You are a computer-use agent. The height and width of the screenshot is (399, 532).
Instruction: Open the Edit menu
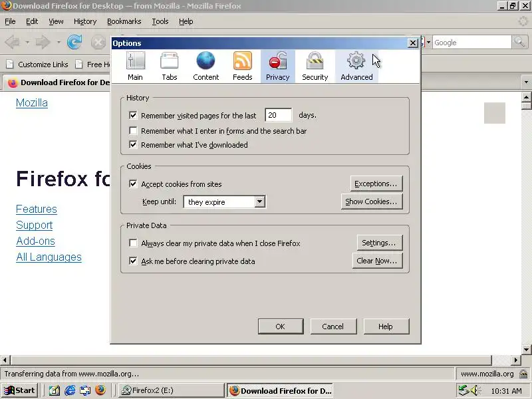[32, 21]
